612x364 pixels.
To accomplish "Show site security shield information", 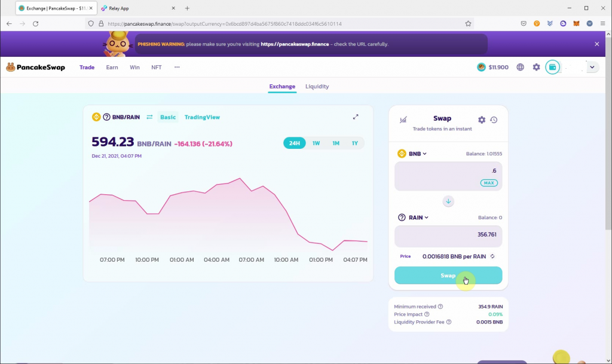I will pos(91,24).
